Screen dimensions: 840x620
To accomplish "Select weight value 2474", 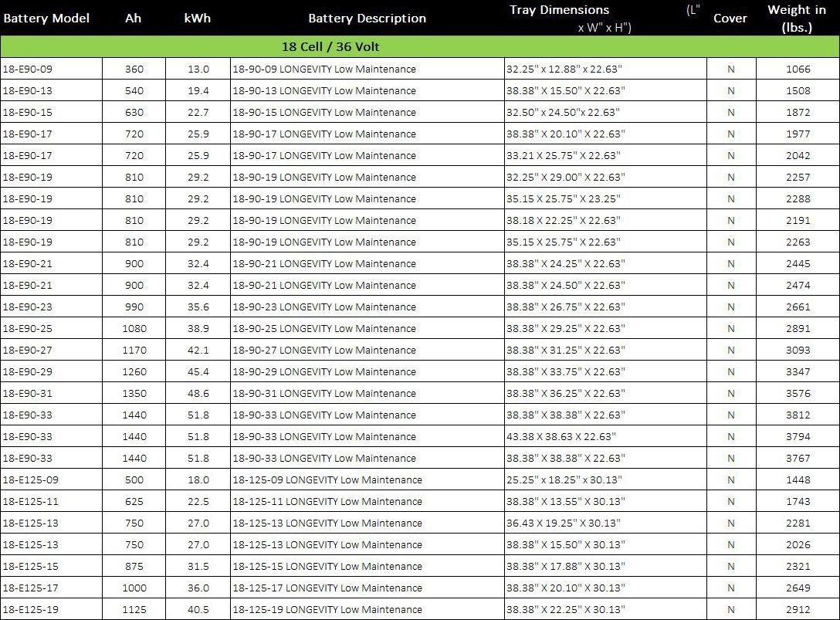I will 798,285.
